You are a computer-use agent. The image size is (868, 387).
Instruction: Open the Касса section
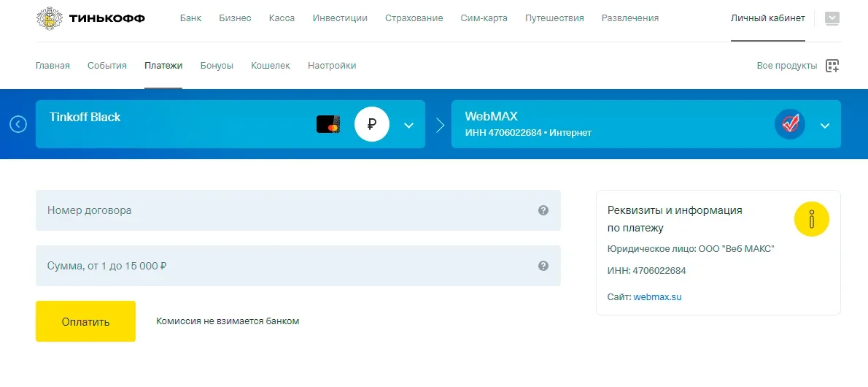[x=282, y=18]
